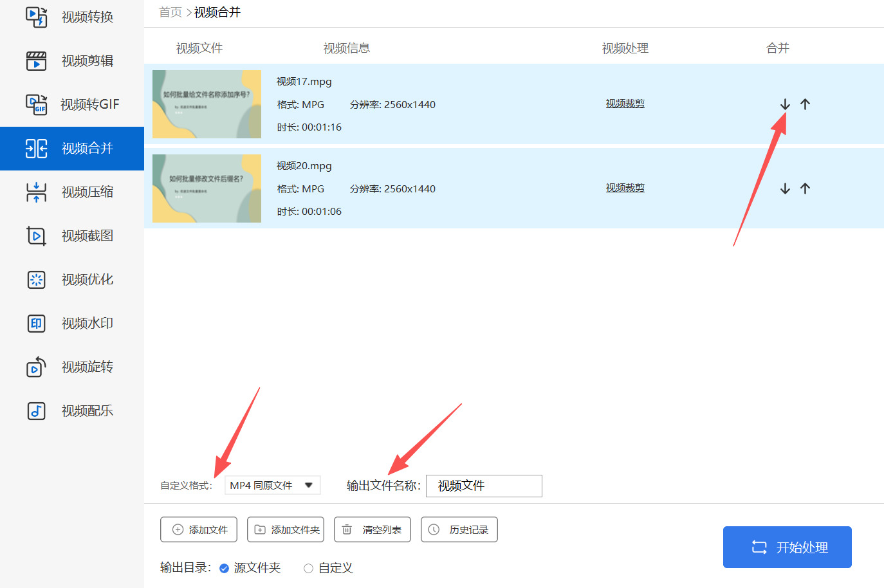The image size is (884, 588).
Task: Click the 添加文件 button
Action: click(x=199, y=529)
